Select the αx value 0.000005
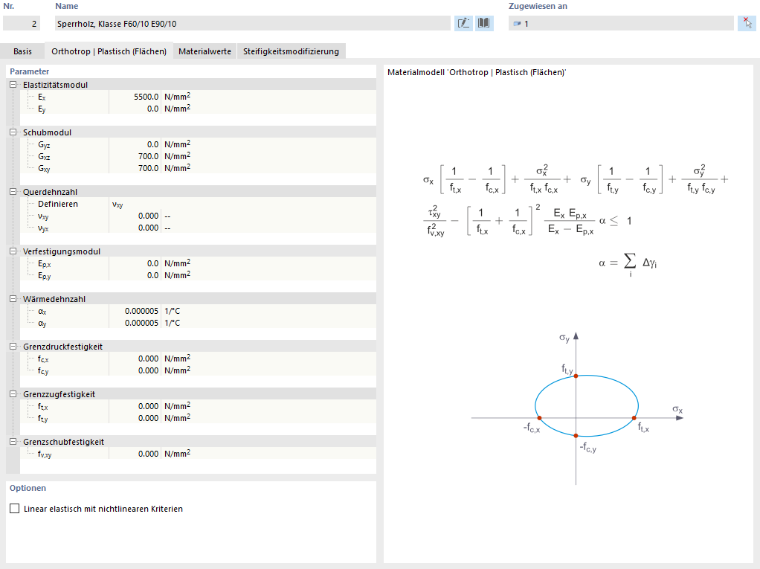This screenshot has height=569, width=760. pos(135,311)
